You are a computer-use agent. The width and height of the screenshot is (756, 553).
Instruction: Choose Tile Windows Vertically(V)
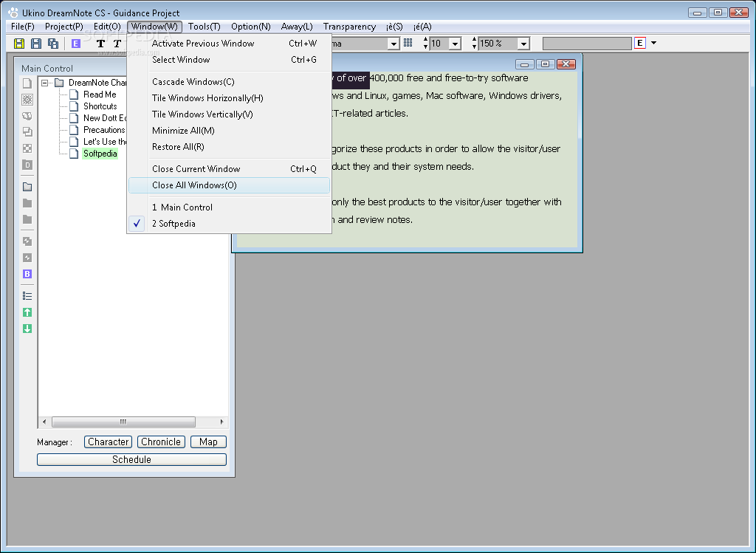click(x=230, y=114)
